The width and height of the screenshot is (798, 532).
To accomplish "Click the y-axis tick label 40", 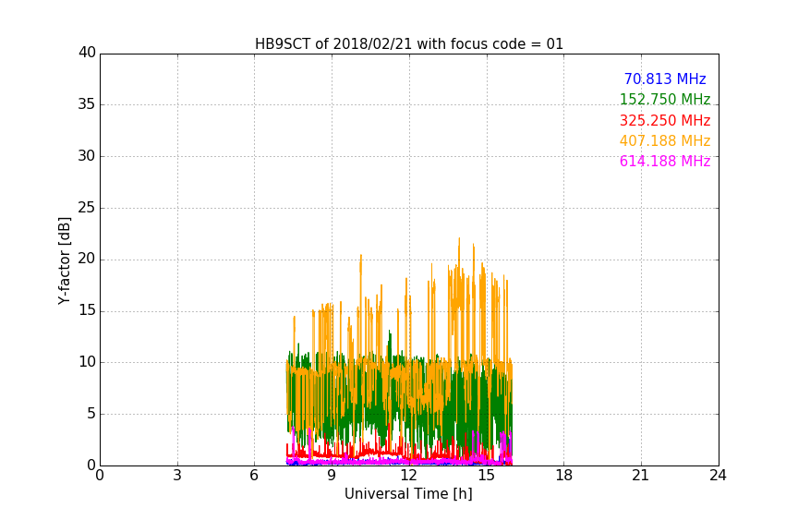I will pyautogui.click(x=87, y=53).
